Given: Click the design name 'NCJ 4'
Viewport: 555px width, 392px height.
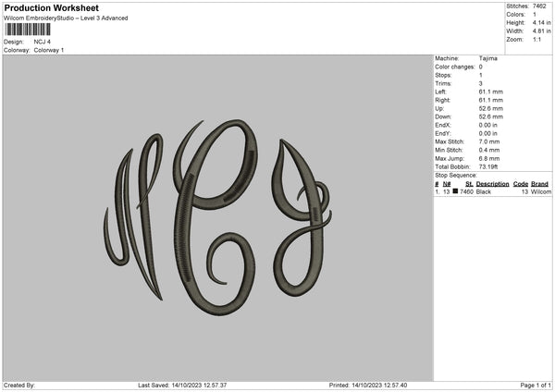Looking at the screenshot, I should point(43,42).
